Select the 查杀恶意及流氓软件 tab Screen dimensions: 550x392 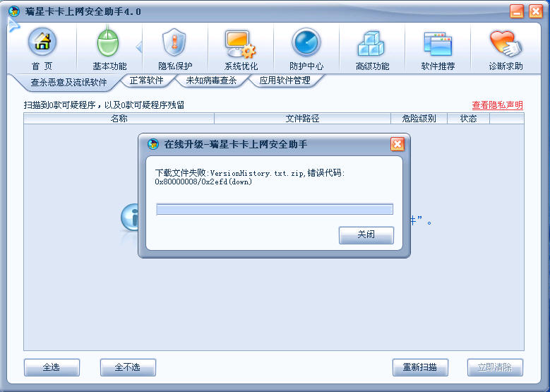[68, 83]
